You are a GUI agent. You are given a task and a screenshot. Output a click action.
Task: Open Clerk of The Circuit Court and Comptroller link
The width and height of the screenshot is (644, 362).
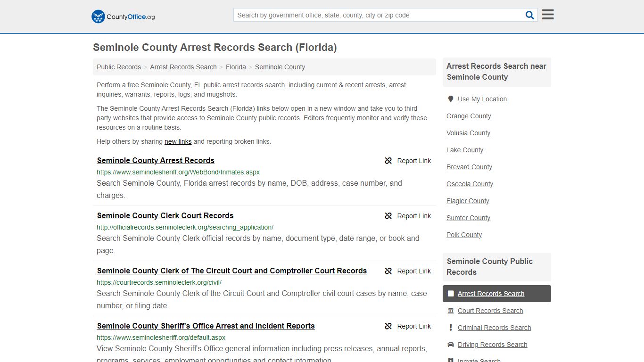[231, 271]
